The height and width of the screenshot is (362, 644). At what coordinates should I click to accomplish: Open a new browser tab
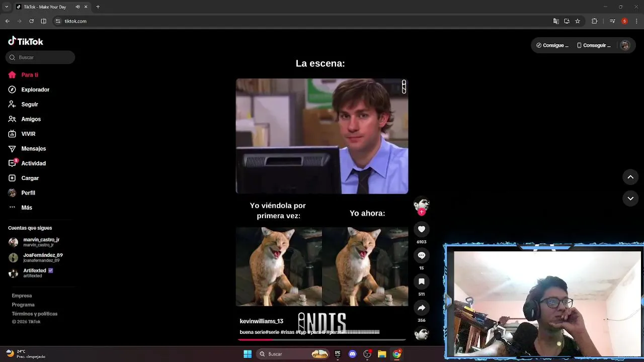pyautogui.click(x=98, y=7)
